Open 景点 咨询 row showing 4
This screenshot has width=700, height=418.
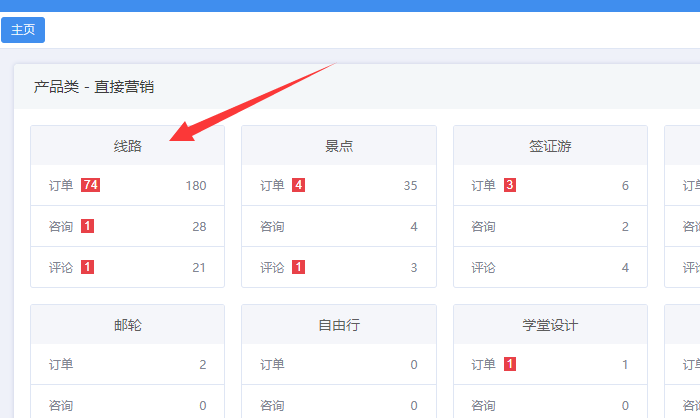339,227
